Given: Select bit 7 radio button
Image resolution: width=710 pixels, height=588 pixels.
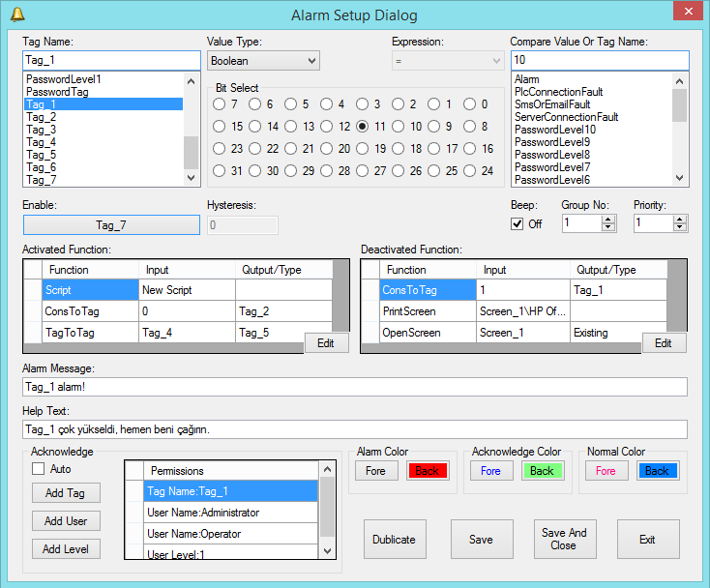Looking at the screenshot, I should 220,104.
